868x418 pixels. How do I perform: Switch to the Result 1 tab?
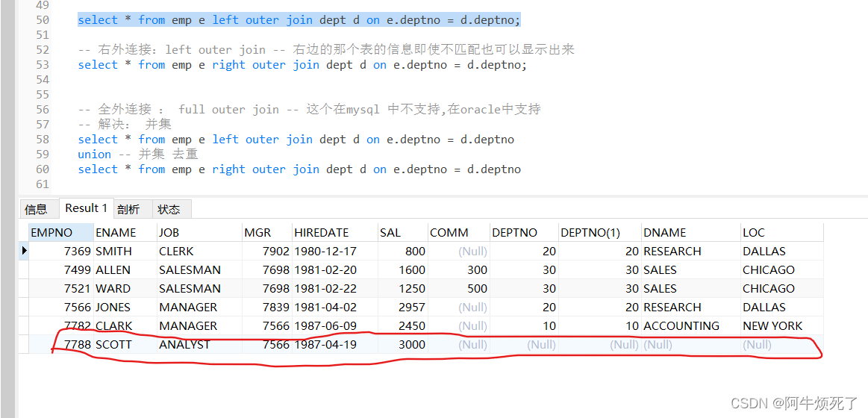(86, 208)
